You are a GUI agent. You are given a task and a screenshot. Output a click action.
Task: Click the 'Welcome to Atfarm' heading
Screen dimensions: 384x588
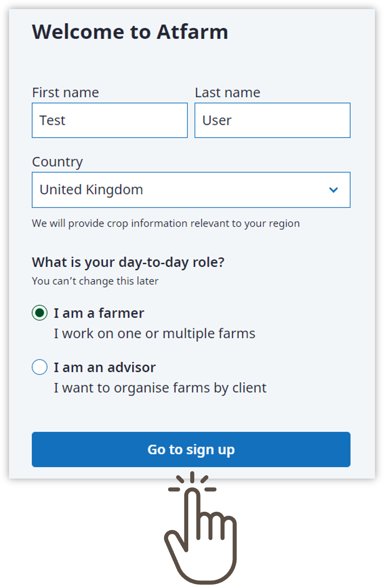(130, 32)
